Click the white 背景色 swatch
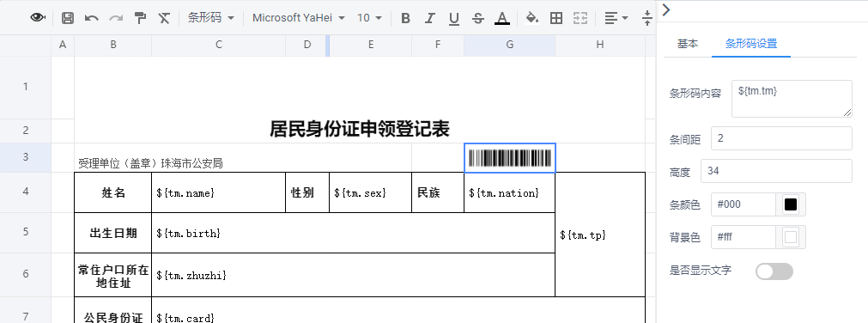Viewport: 868px width, 323px height. click(x=791, y=237)
